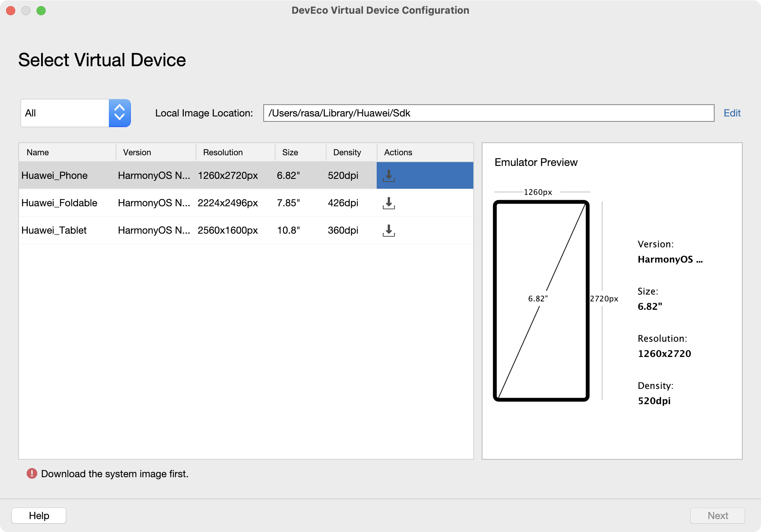Select the Huawei_Tablet device row
Viewport: 761px width, 532px height.
[54, 230]
